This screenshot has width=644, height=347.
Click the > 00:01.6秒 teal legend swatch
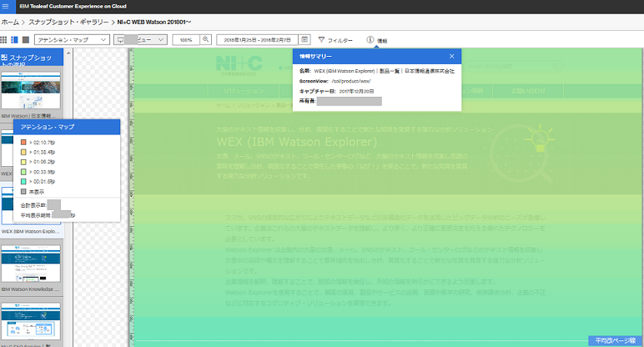point(23,182)
